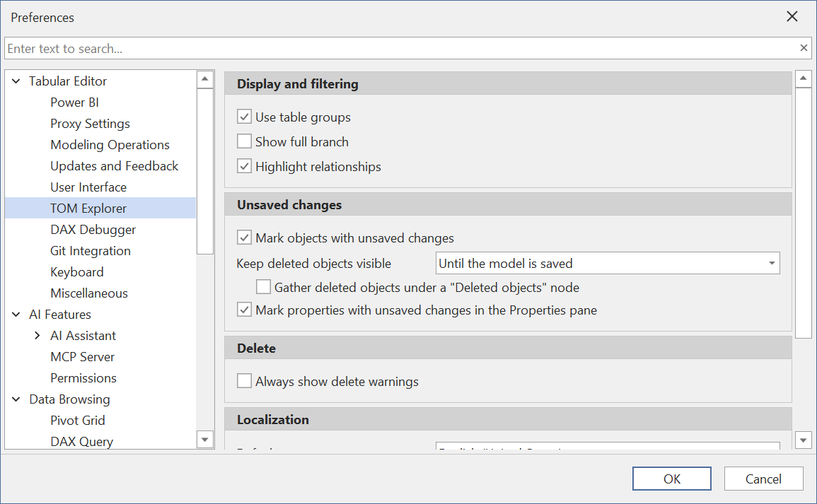Click the tree scrollbar up arrow
Image resolution: width=817 pixels, height=504 pixels.
click(204, 79)
